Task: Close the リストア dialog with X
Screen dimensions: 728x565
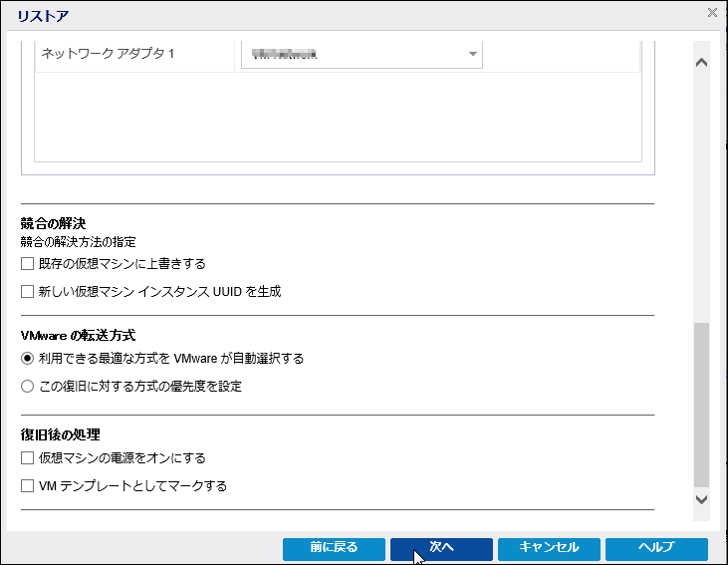Action: (x=712, y=13)
